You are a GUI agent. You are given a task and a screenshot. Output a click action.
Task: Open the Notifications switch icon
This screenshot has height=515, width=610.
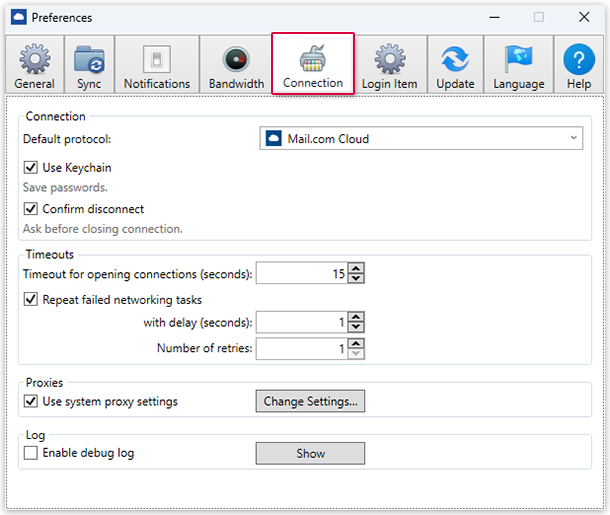pyautogui.click(x=157, y=59)
